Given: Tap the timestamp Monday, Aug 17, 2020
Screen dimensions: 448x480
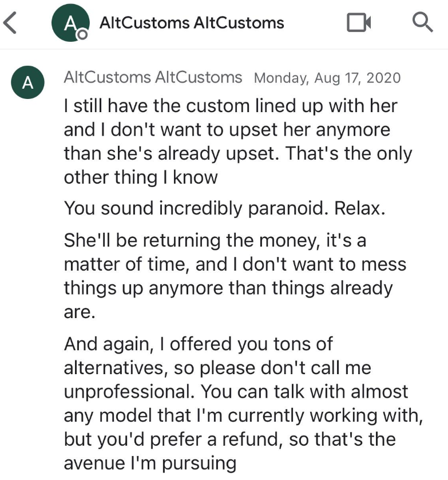Looking at the screenshot, I should tap(327, 78).
